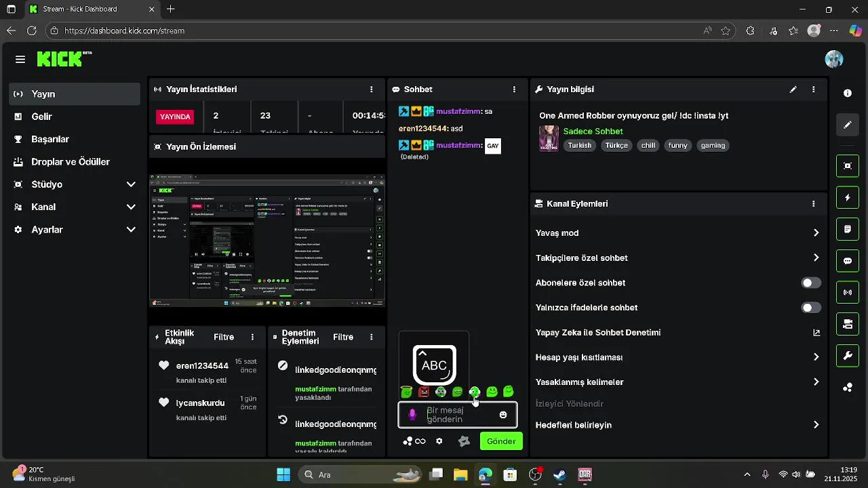Click the gaming tag chip
868x488 pixels.
(x=713, y=146)
